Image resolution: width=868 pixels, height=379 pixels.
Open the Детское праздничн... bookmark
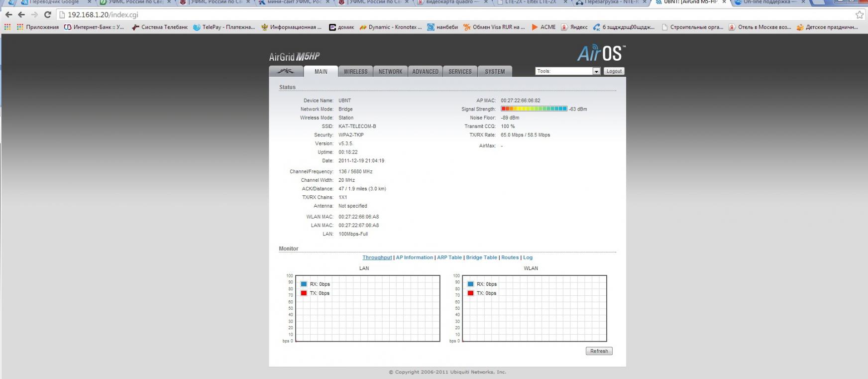pyautogui.click(x=827, y=27)
